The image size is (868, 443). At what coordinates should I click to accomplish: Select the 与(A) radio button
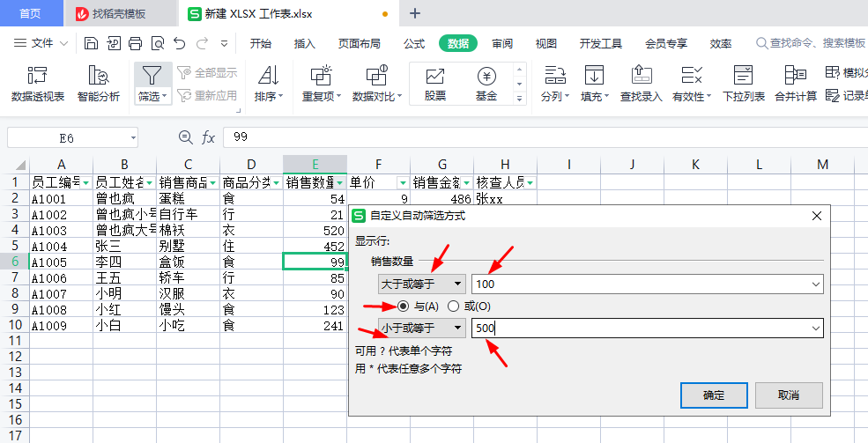pyautogui.click(x=403, y=306)
